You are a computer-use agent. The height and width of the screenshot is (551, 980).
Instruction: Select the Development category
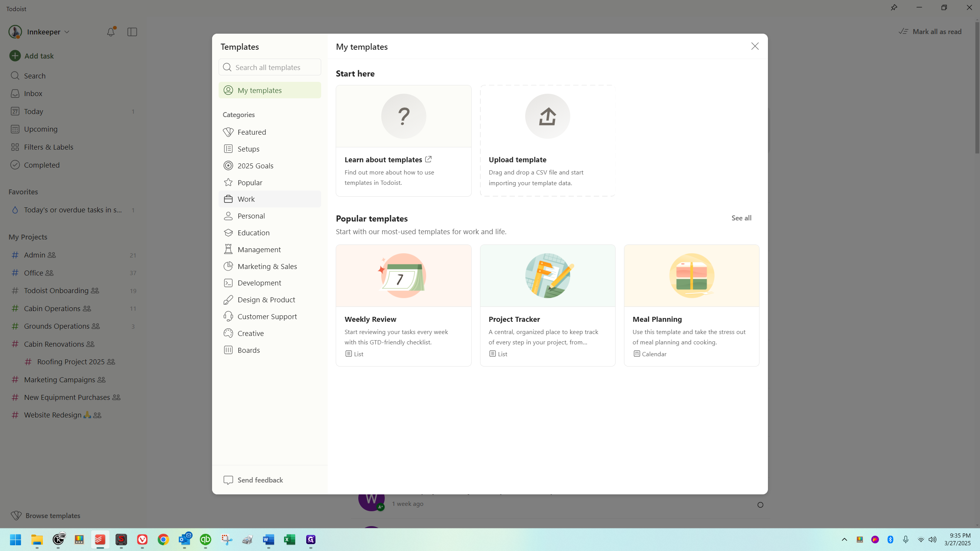270,283
